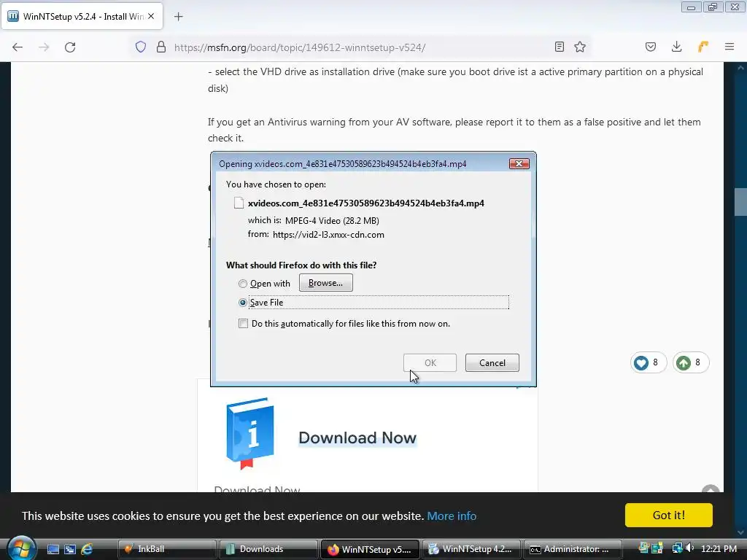Click the vid2-l3 source URL text

pos(328,235)
